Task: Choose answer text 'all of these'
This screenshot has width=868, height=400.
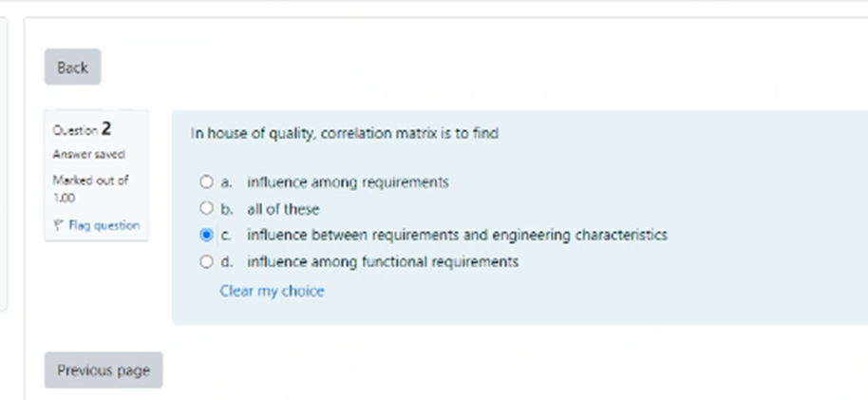Action: (x=283, y=208)
